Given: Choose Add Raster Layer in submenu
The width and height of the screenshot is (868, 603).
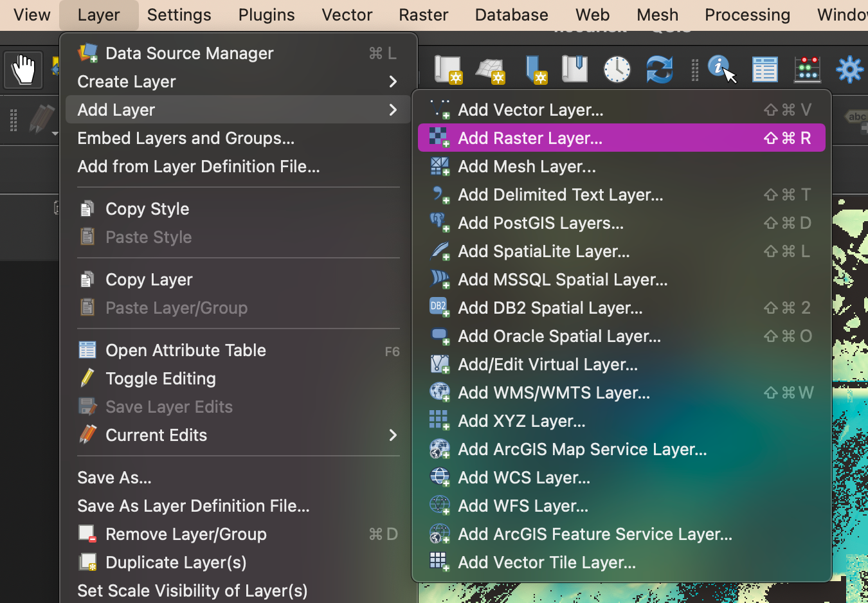Looking at the screenshot, I should tap(621, 138).
